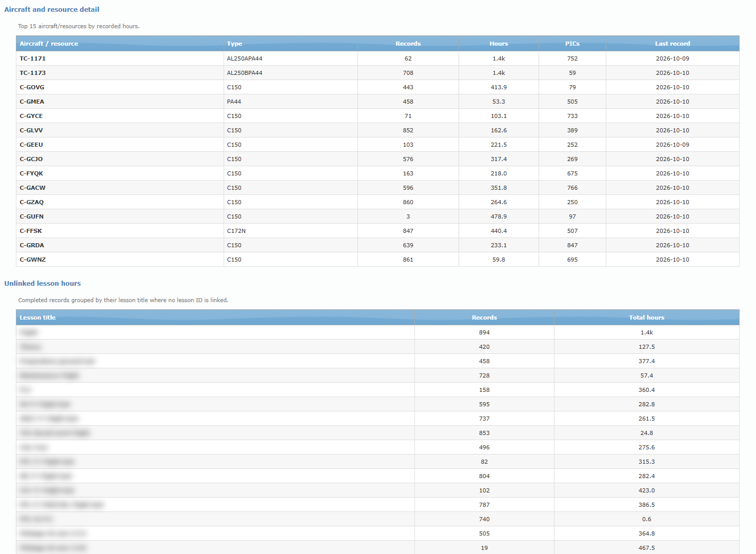756x554 pixels.
Task: Click the "Top 15 aircraft/resources by recorded hours" caption
Action: coord(78,26)
